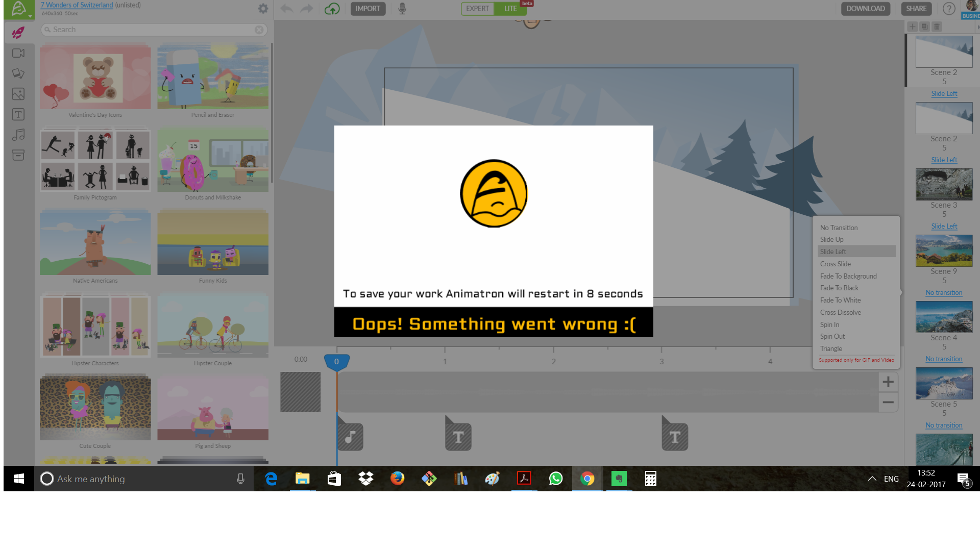This screenshot has height=551, width=980.
Task: Click the SHARE button
Action: tap(916, 9)
